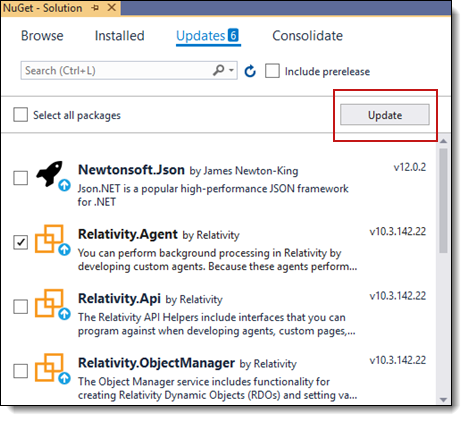Click the pin icon on NuGet tab
The height and width of the screenshot is (421, 467).
[x=95, y=8]
